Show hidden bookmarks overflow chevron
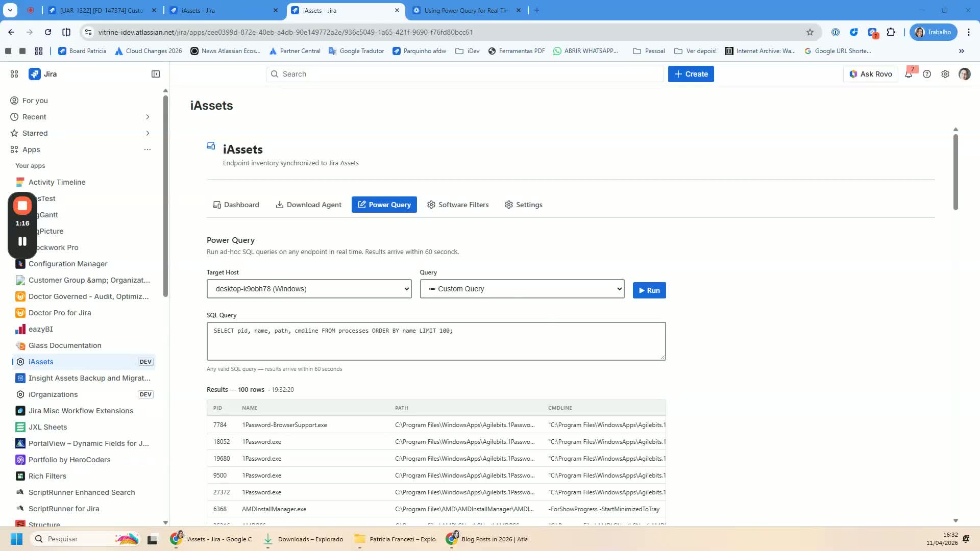Screen dimensions: 980x551 click(x=962, y=51)
